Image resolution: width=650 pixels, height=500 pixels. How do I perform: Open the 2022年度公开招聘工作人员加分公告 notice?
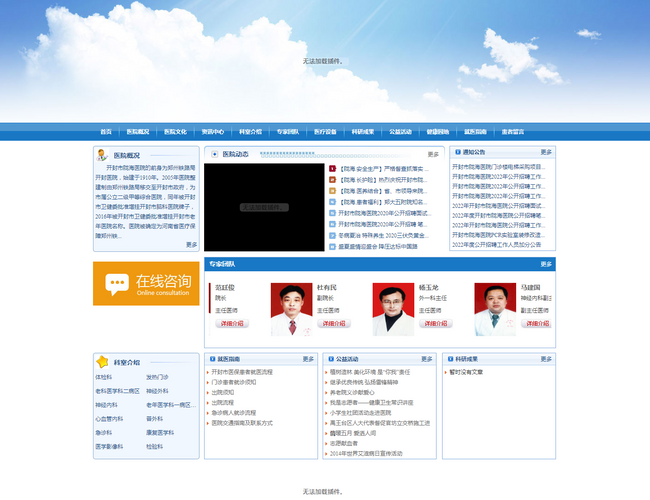tap(497, 245)
